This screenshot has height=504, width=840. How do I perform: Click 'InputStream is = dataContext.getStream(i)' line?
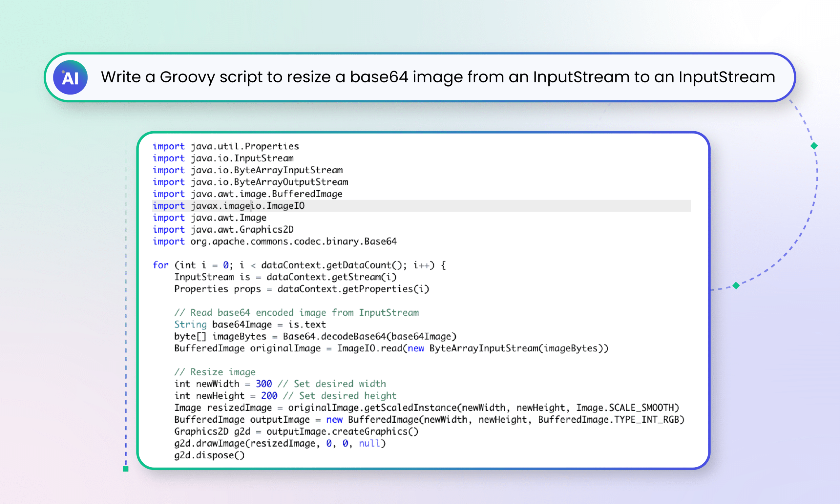point(285,277)
